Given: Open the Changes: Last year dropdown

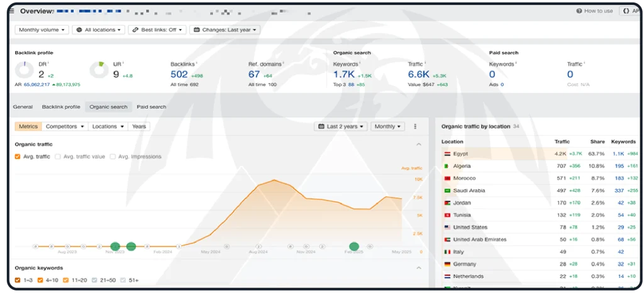Looking at the screenshot, I should pos(225,30).
